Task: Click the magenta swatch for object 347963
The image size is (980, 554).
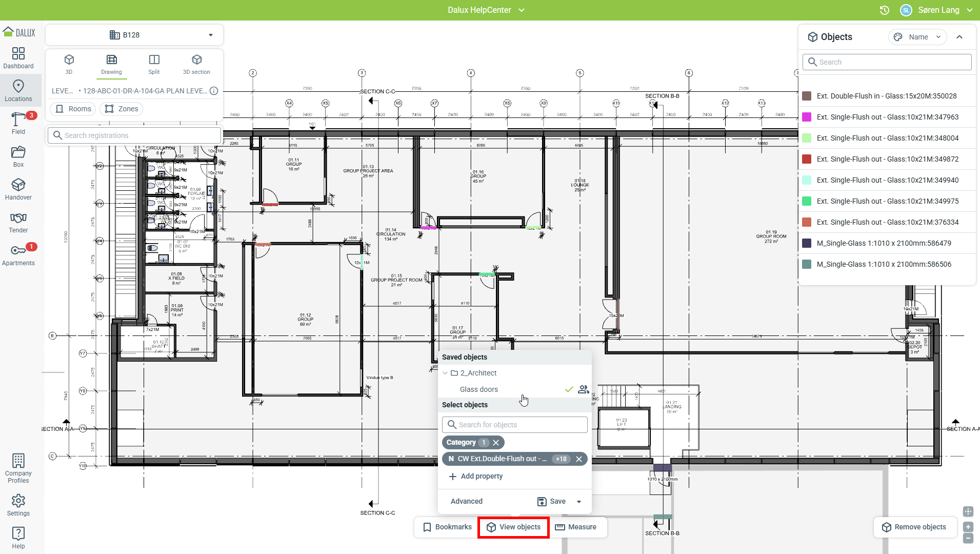Action: click(x=807, y=117)
